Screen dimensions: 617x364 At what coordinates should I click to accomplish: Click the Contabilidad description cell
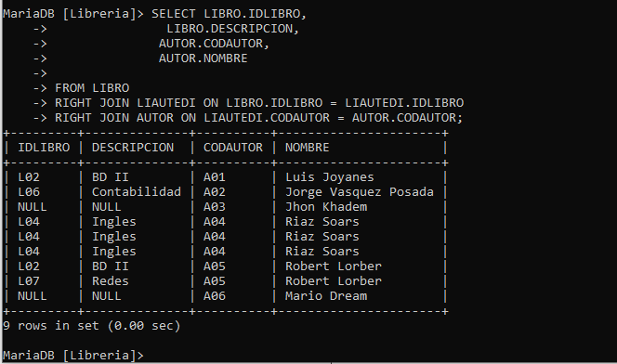click(x=137, y=192)
